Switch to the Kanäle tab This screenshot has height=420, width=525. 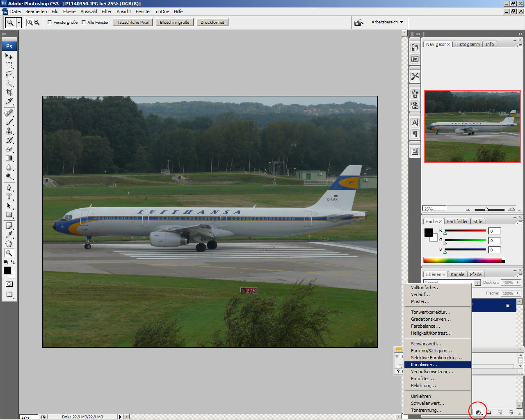click(457, 274)
